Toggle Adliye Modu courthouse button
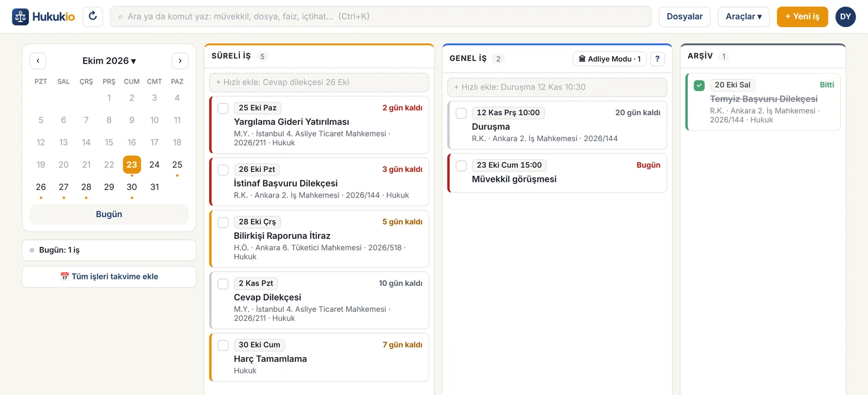This screenshot has width=868, height=395. tap(609, 59)
